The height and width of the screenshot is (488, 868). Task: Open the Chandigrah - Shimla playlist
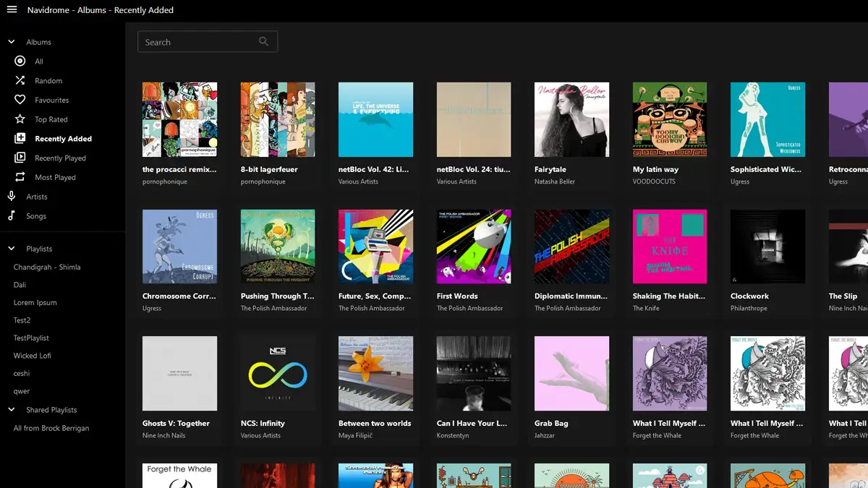[x=47, y=267]
